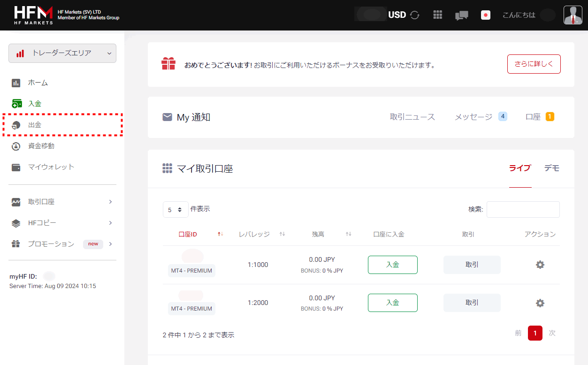Expand the プロモーション submenu chevron
This screenshot has height=365, width=588.
tap(110, 244)
